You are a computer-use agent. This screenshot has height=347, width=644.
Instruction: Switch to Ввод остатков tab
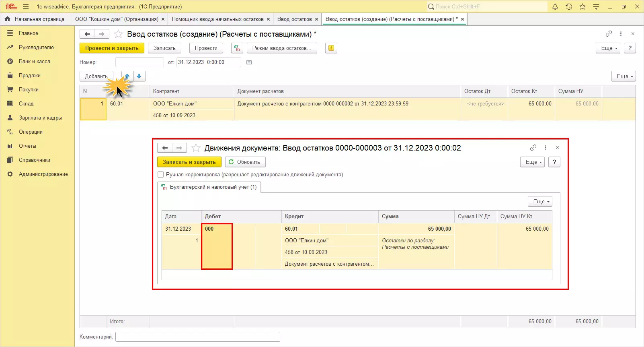[x=294, y=19]
